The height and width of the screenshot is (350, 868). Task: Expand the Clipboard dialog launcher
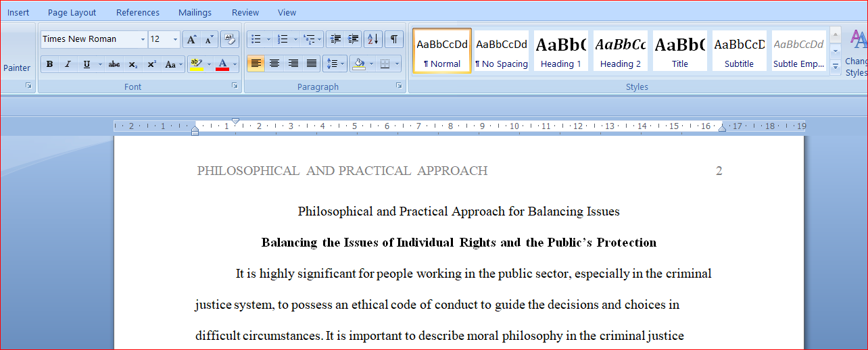click(28, 86)
